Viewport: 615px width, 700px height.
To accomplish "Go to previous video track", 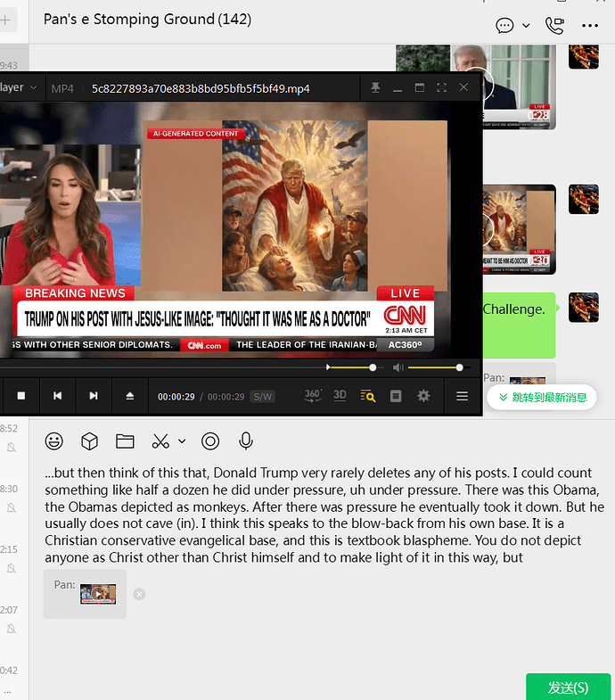I will pos(58,396).
